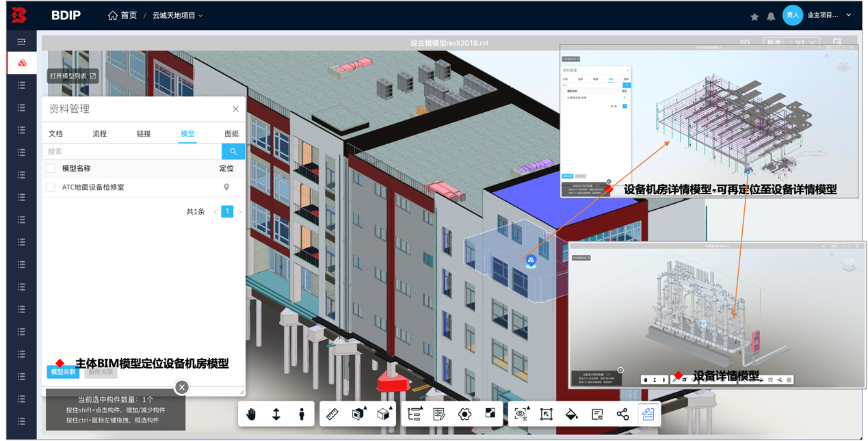Image resolution: width=868 pixels, height=441 pixels.
Task: Select the box selection tool
Action: [x=547, y=414]
